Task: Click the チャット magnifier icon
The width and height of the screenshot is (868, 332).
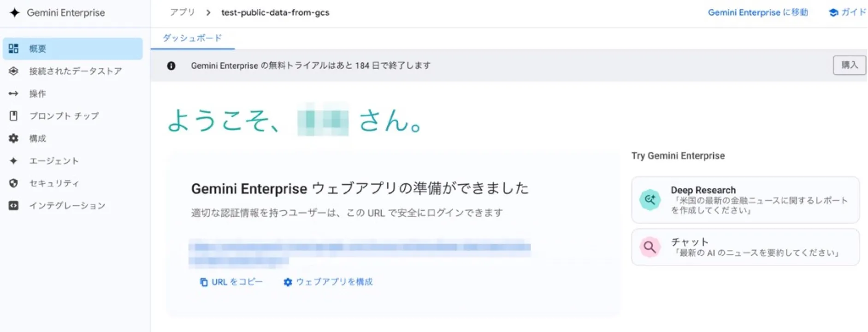Action: [x=650, y=247]
